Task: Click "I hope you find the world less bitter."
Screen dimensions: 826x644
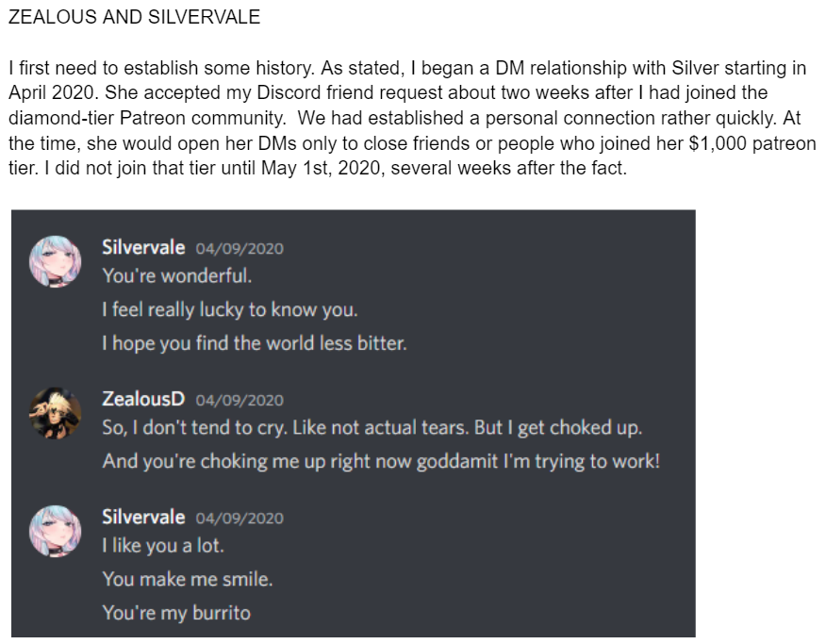Action: [x=255, y=343]
